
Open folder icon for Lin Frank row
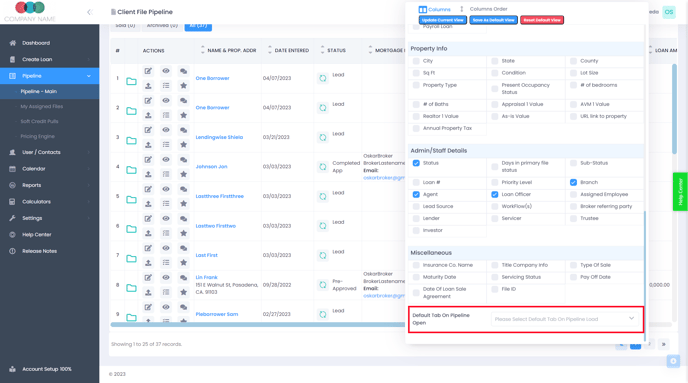pyautogui.click(x=131, y=288)
